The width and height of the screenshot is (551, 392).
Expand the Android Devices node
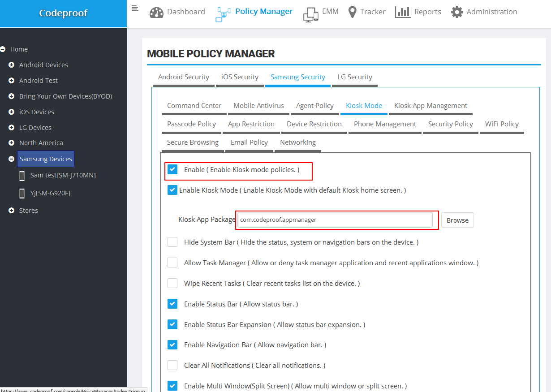[x=12, y=65]
